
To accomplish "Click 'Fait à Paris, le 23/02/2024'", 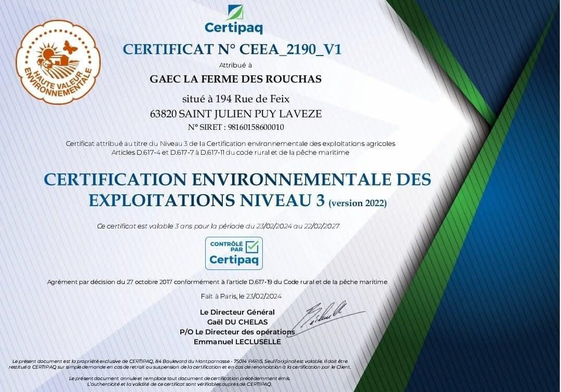I will click(x=241, y=296).
